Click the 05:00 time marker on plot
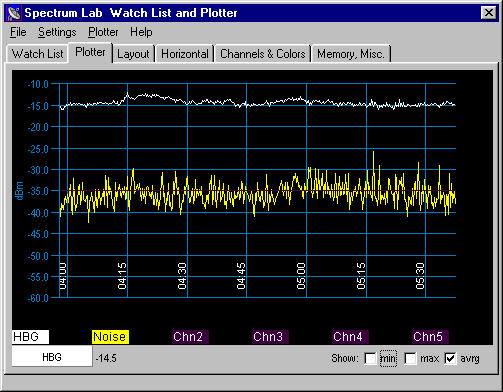This screenshot has height=392, width=503. click(x=301, y=276)
